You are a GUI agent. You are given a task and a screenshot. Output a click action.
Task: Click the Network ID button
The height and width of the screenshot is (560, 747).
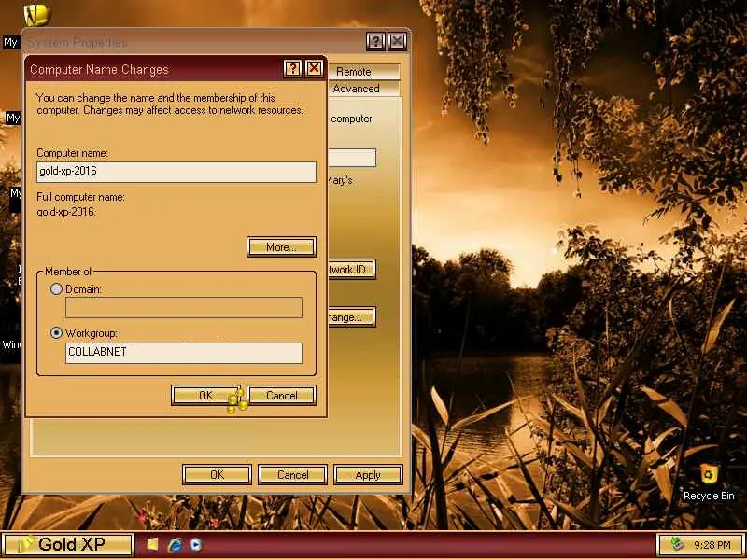[x=352, y=270]
